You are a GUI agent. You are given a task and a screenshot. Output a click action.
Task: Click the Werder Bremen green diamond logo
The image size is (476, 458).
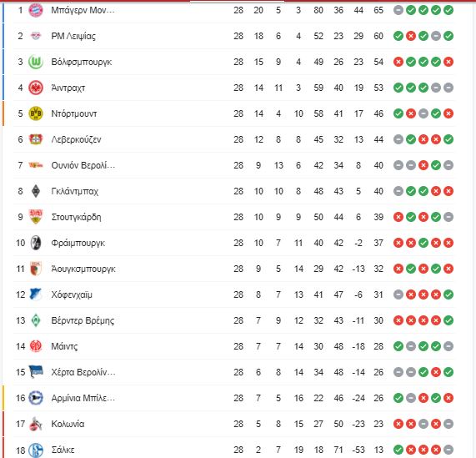[36, 320]
